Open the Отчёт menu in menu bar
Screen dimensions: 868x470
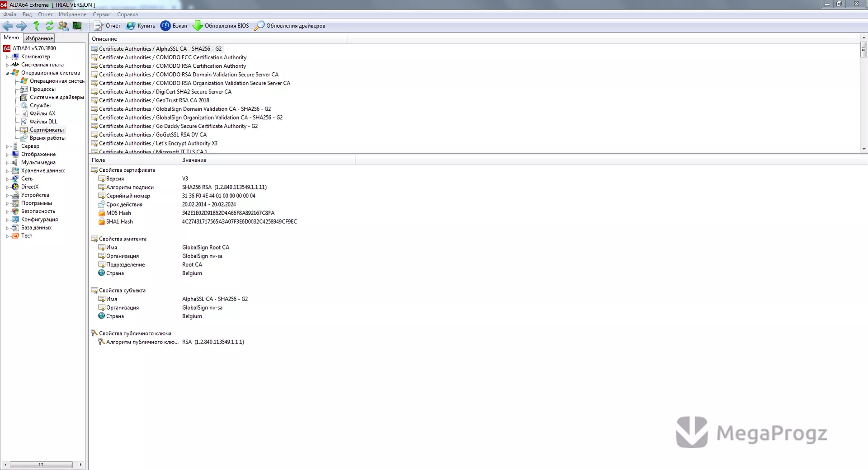click(45, 14)
